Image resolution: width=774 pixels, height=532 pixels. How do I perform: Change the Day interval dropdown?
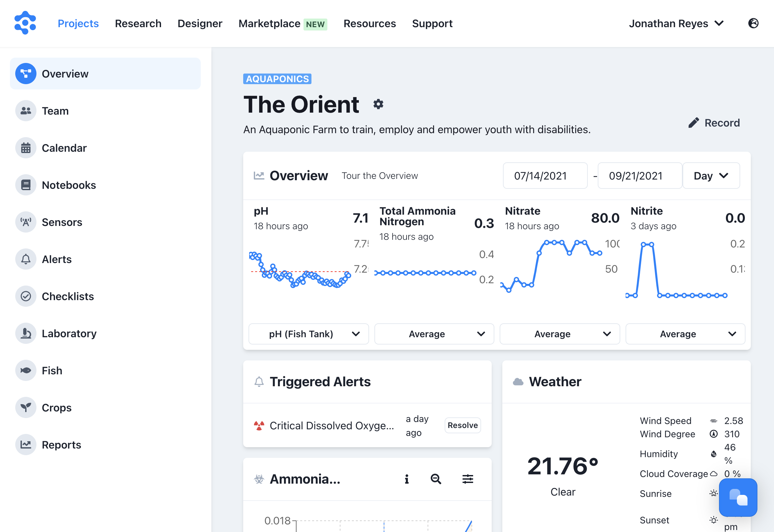[x=711, y=176]
